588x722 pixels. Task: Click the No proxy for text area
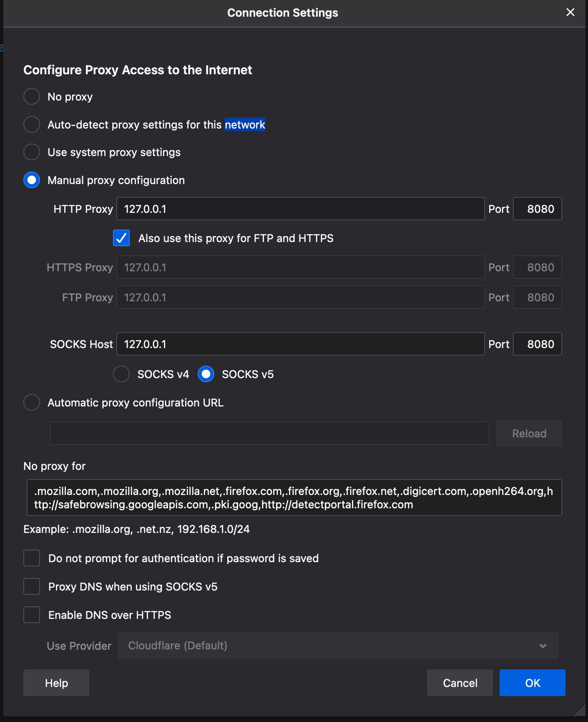(294, 497)
